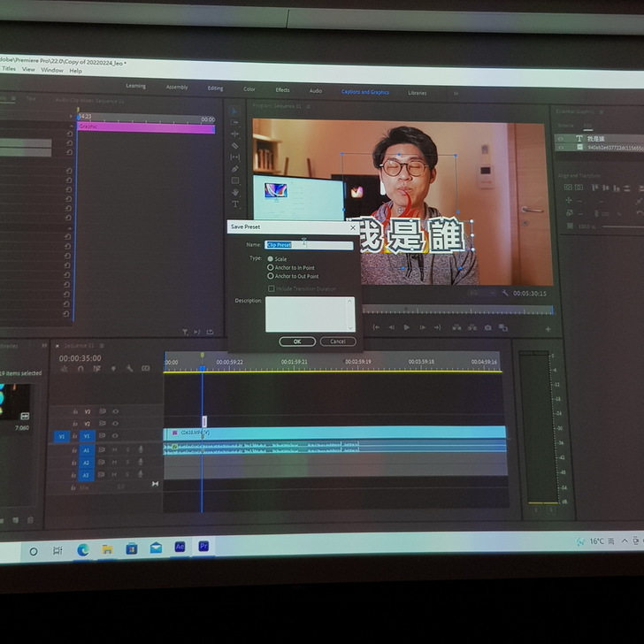Toggle V2 track visibility eye
Viewport: 644px width, 644px height.
coord(115,424)
